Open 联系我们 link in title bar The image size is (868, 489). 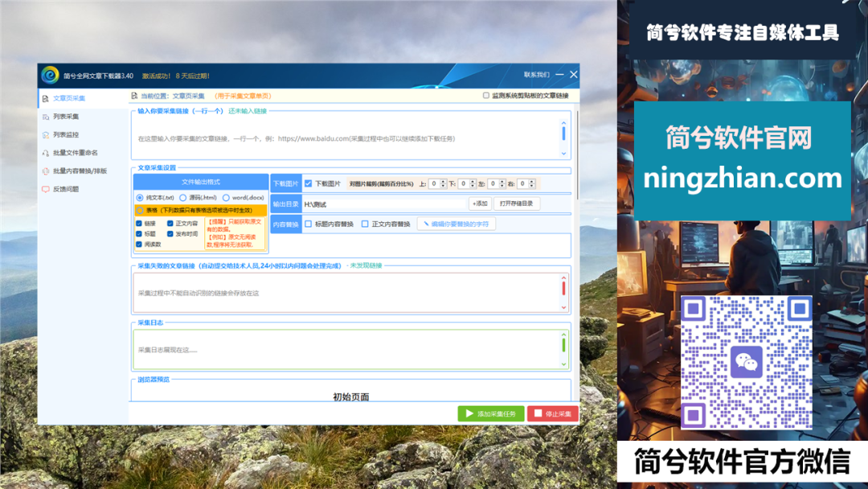(536, 75)
